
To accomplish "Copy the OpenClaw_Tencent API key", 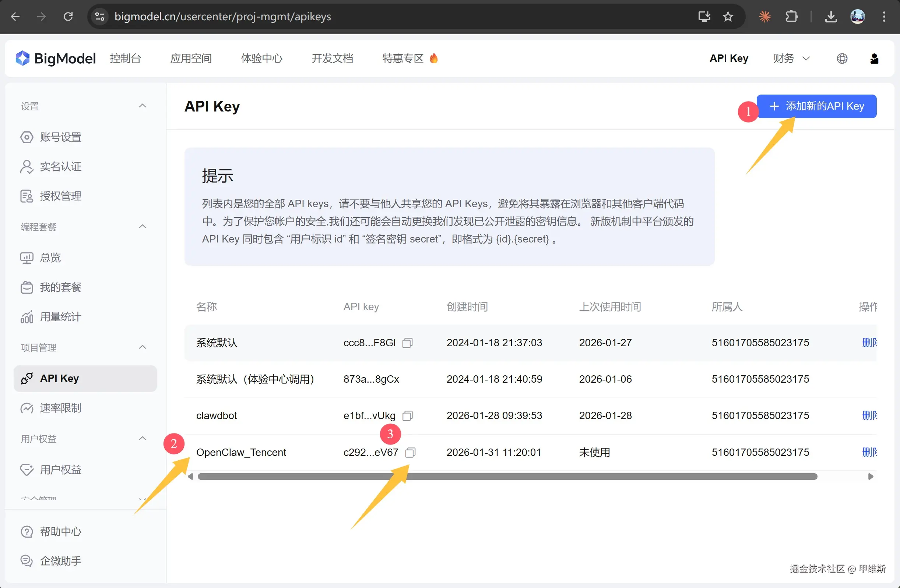I will (410, 452).
